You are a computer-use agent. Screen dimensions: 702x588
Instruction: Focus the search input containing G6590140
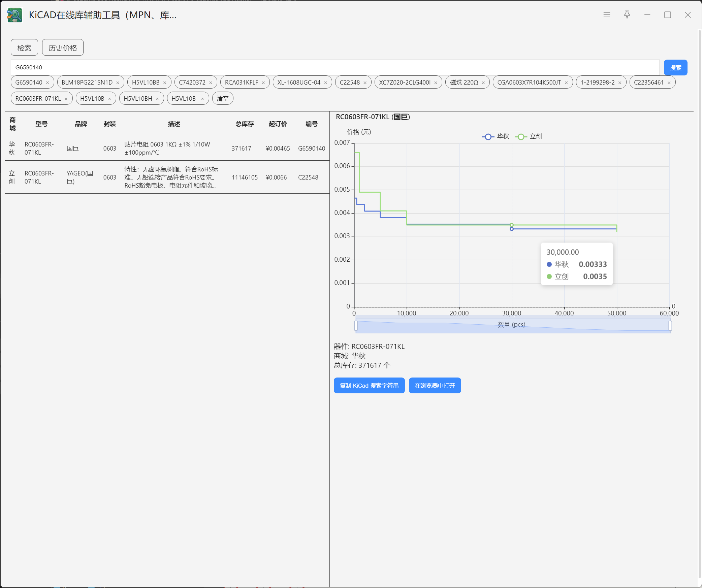point(335,68)
